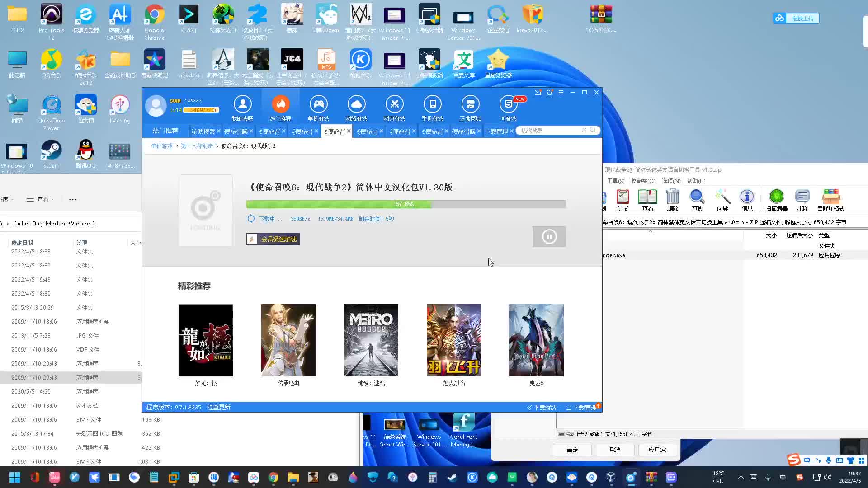Open hamburger main menu in title bar
This screenshot has height=488, width=868.
561,93
